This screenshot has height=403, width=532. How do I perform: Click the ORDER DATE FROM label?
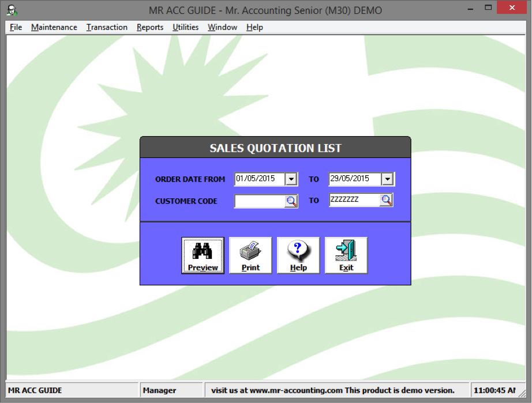point(190,179)
